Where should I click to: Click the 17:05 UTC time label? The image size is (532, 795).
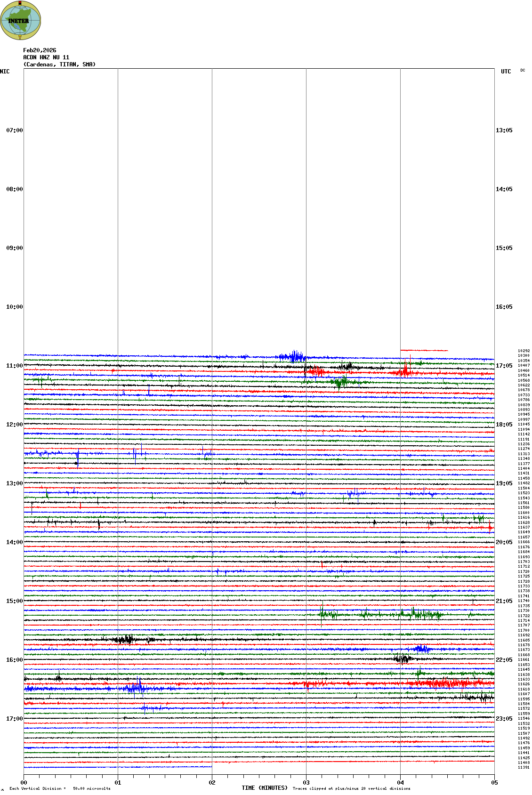click(x=504, y=366)
